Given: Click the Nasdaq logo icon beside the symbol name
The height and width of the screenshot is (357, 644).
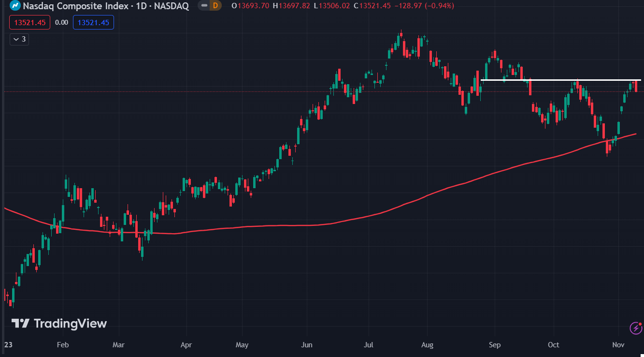Looking at the screenshot, I should pyautogui.click(x=15, y=6).
